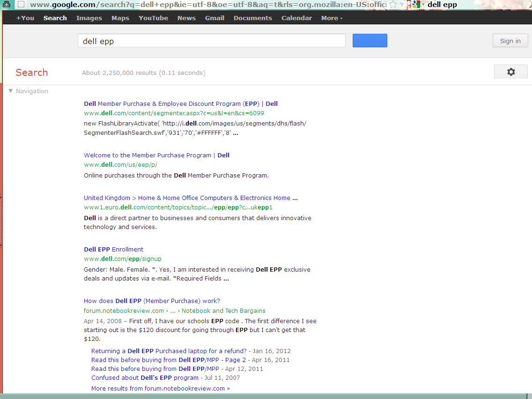Open the settings gear options
This screenshot has width=532, height=399.
[510, 72]
